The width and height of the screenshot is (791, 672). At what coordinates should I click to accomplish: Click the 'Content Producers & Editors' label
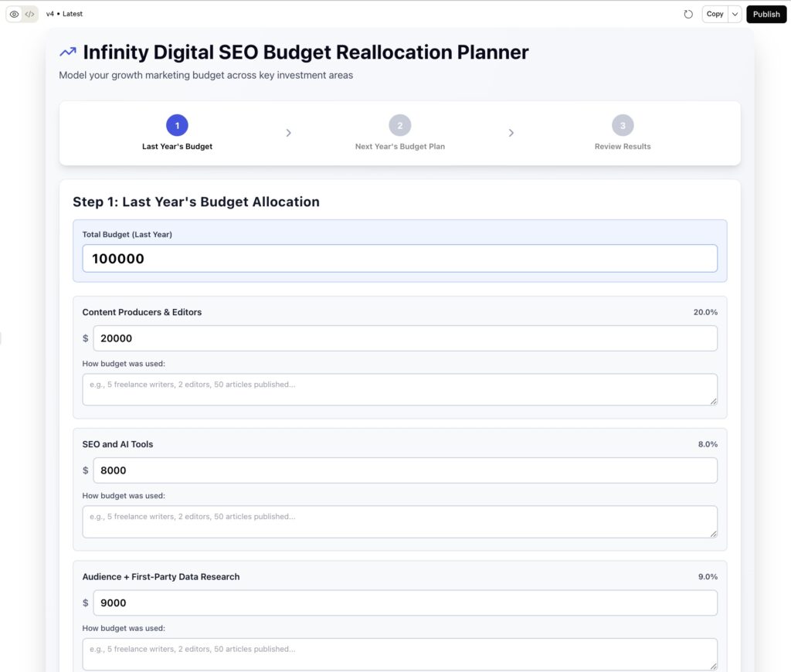(x=142, y=312)
